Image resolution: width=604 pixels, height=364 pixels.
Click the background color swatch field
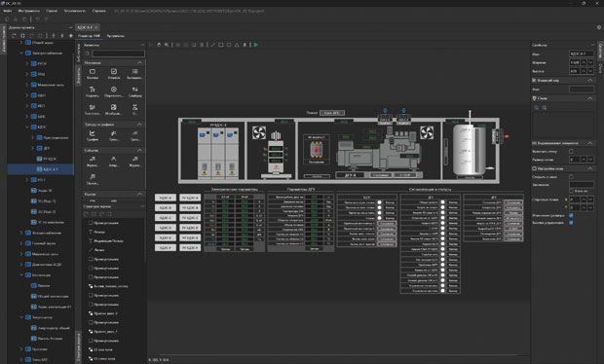click(x=582, y=90)
